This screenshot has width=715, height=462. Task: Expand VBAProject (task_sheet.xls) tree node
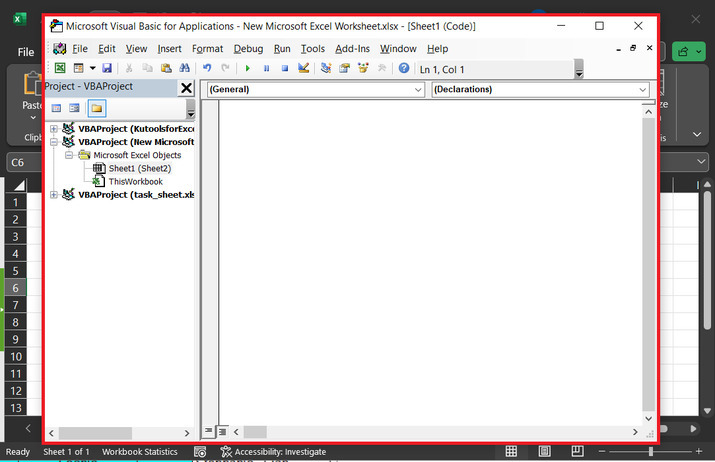point(54,195)
